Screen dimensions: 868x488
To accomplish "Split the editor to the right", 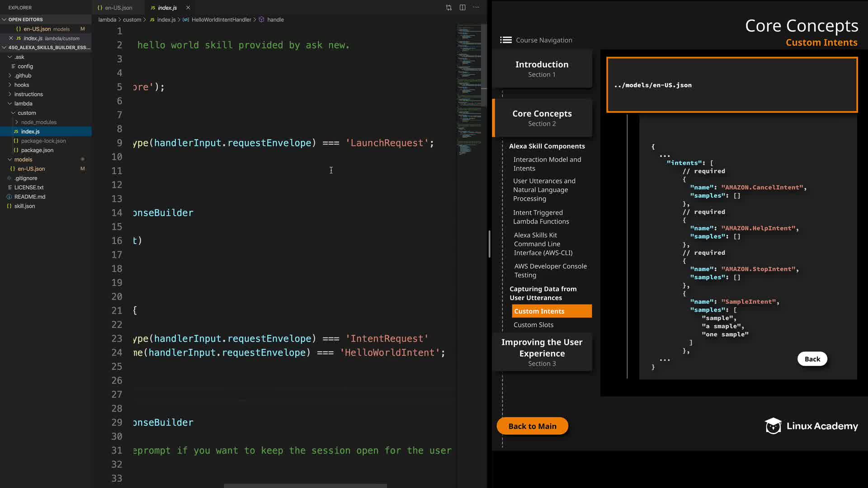I will (x=462, y=8).
